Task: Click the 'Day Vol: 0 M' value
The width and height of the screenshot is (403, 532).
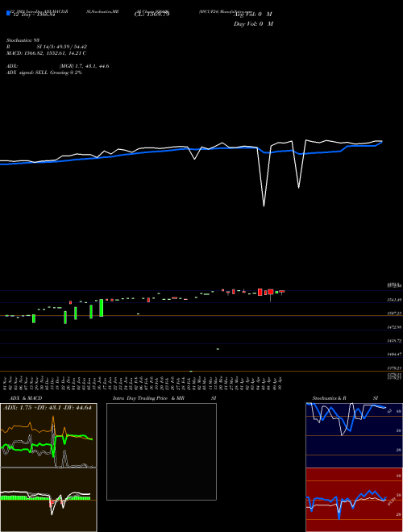Action: tap(253, 24)
